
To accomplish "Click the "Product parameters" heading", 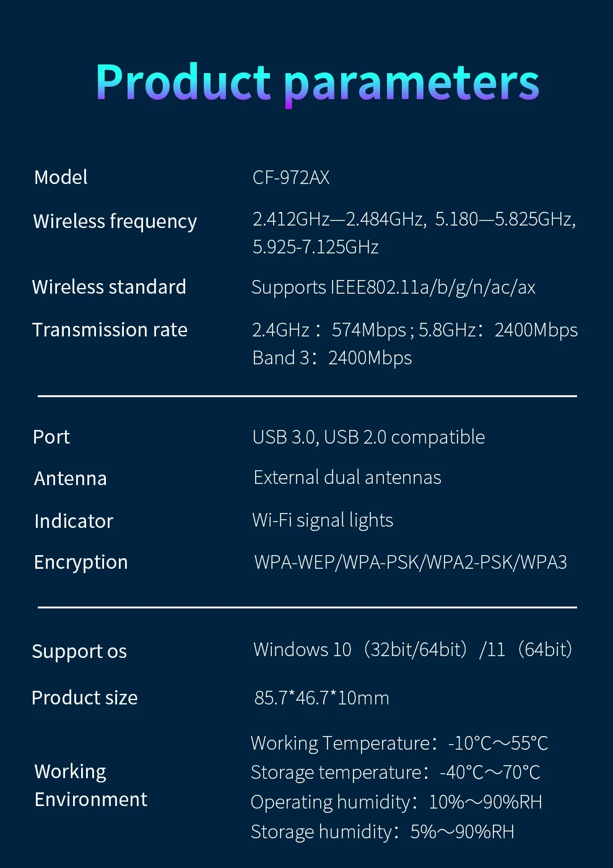I will (317, 82).
